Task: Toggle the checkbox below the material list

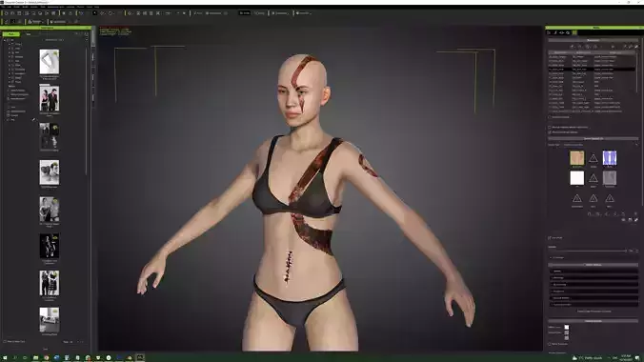Action: 550,117
